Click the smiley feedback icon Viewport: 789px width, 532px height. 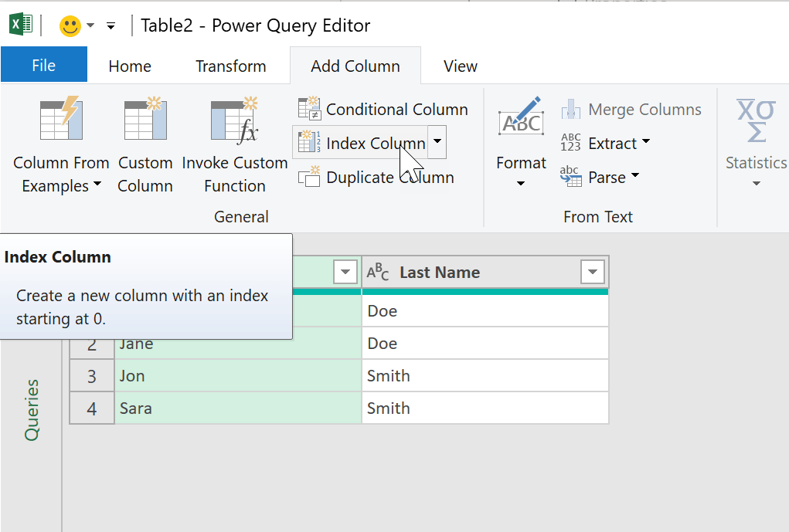point(70,26)
